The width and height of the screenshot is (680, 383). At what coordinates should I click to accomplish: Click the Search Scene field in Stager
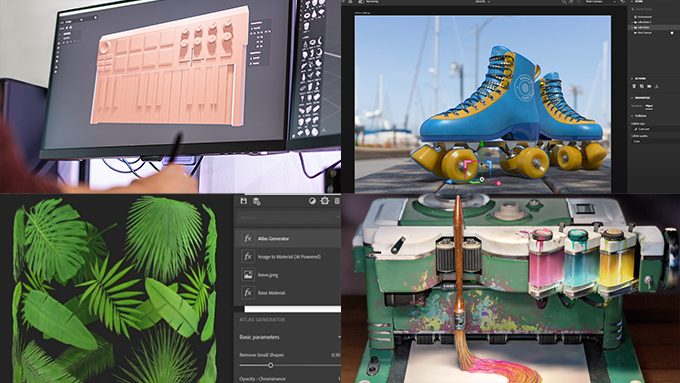pyautogui.click(x=655, y=9)
